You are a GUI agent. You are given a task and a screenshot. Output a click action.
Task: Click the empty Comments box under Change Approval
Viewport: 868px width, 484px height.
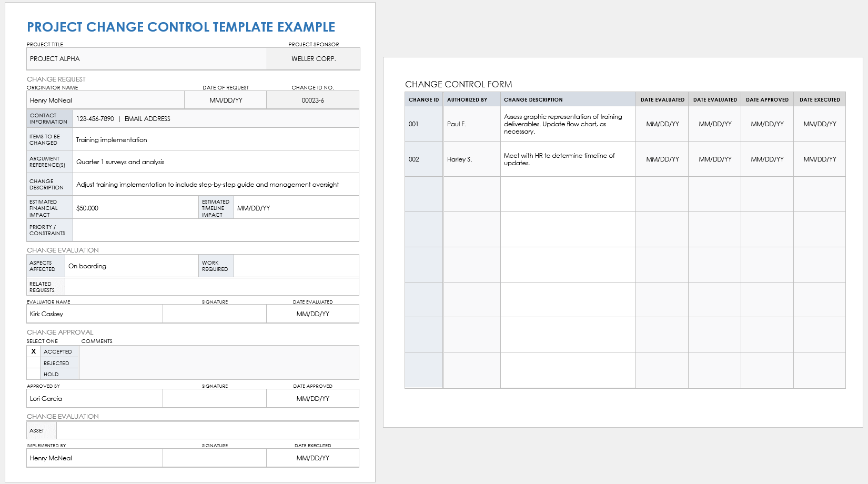[218, 362]
